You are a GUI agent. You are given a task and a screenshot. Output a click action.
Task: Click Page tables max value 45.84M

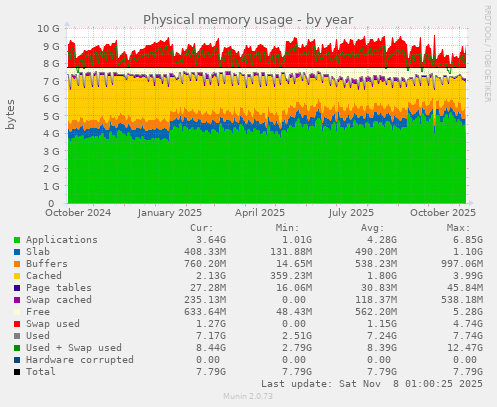[x=465, y=288]
